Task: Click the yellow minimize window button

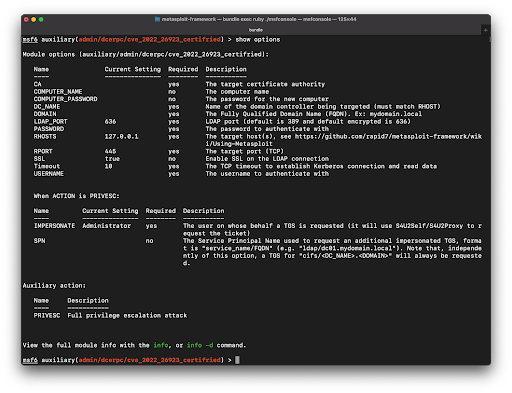Action: point(33,20)
